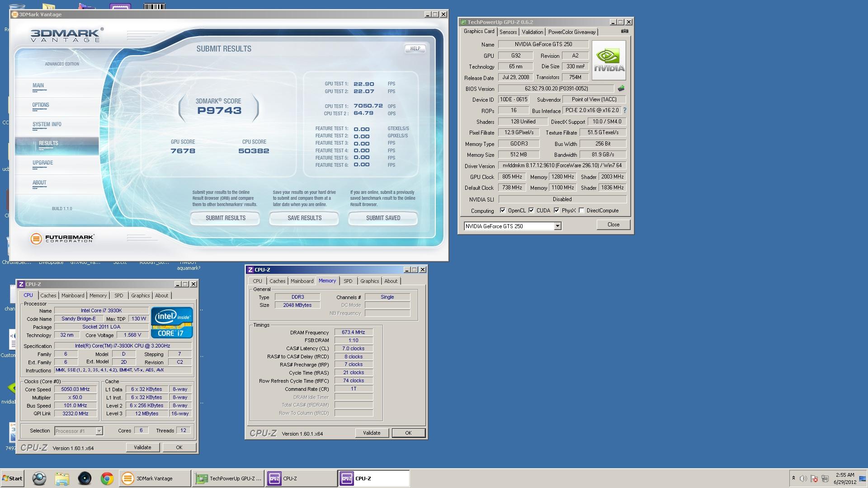Click the volume tray icon
This screenshot has width=868, height=488.
803,479
